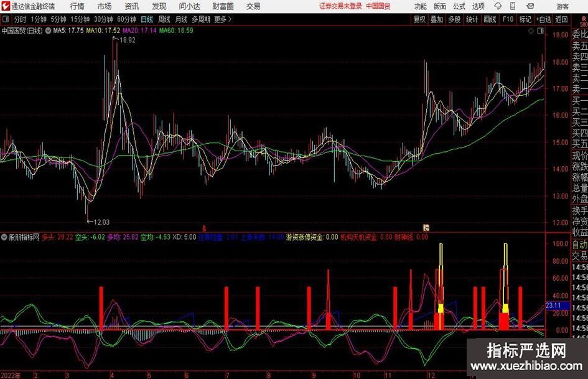
Task: Expand 更多 period options
Action: click(x=223, y=19)
